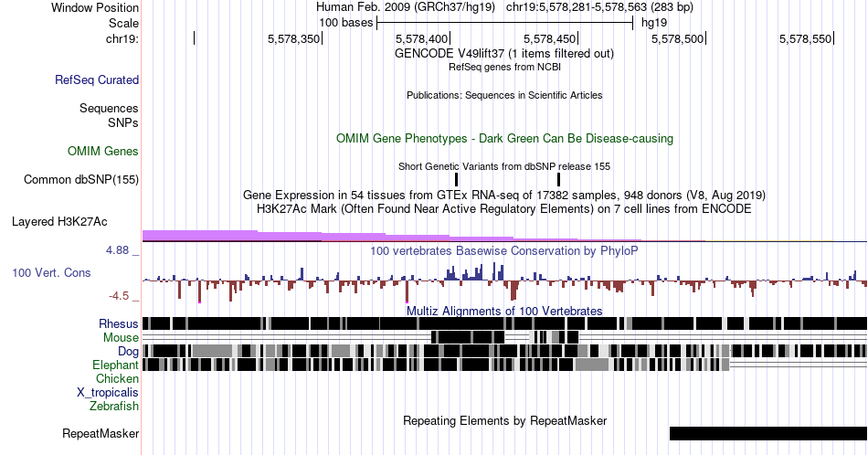Screen dimensions: 868x455
Task: Click the -4.5 PhyloP lower axis value
Action: 120,296
